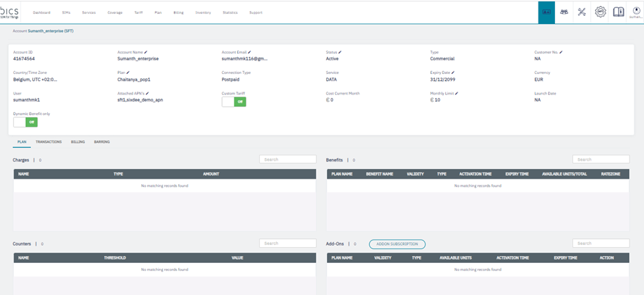This screenshot has height=295, width=644.
Task: Open the tools wrench icon
Action: (x=582, y=12)
